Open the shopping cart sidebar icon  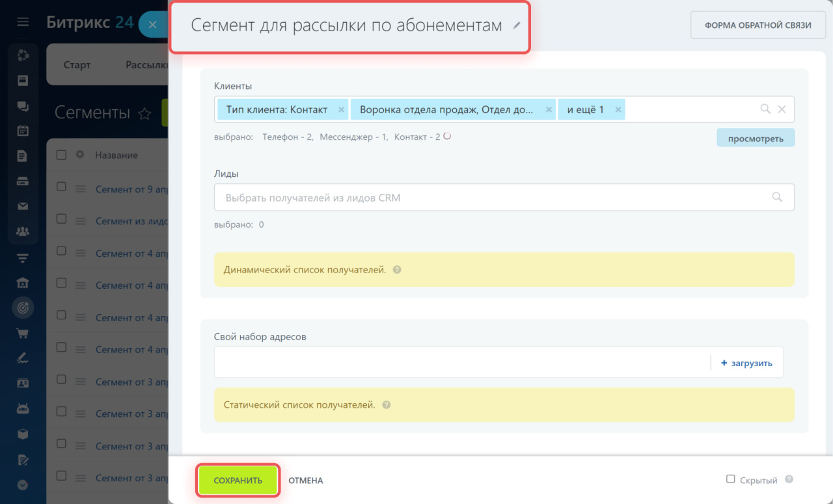click(x=23, y=333)
